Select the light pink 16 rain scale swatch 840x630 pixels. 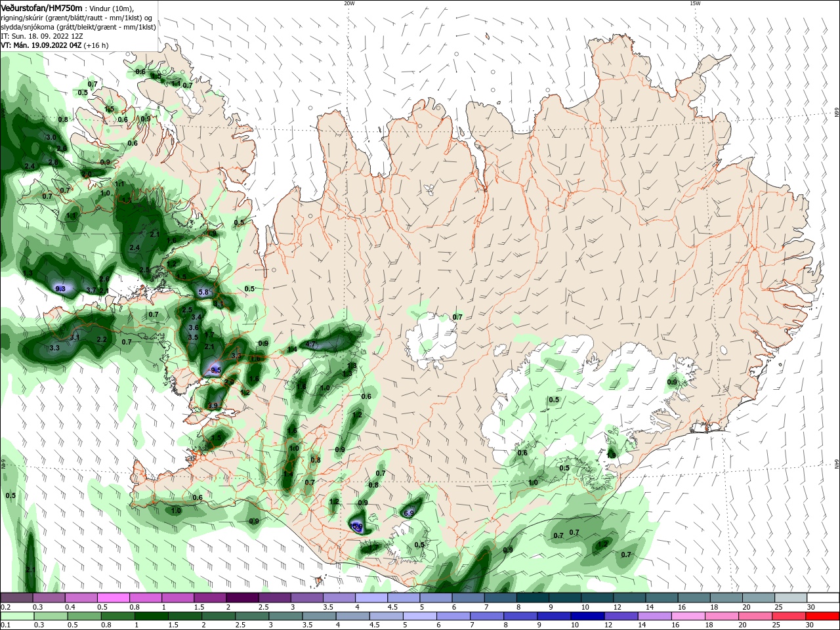click(688, 617)
